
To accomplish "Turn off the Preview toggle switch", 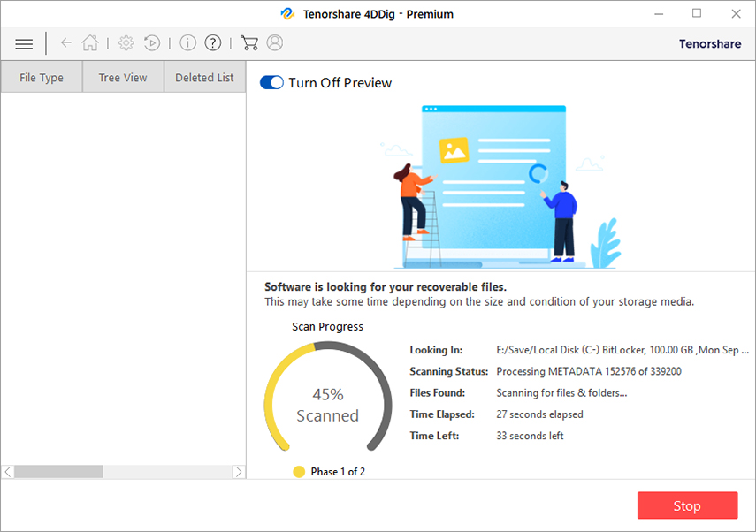I will pos(271,82).
